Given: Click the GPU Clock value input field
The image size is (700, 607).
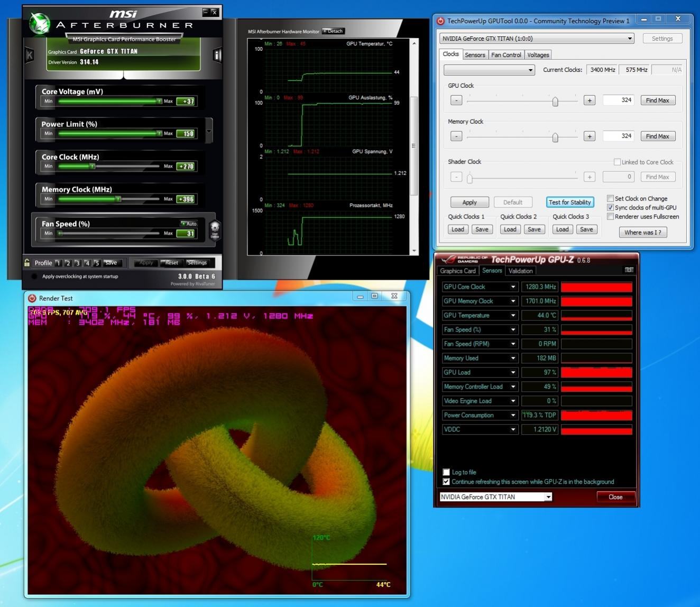Looking at the screenshot, I should pos(618,100).
